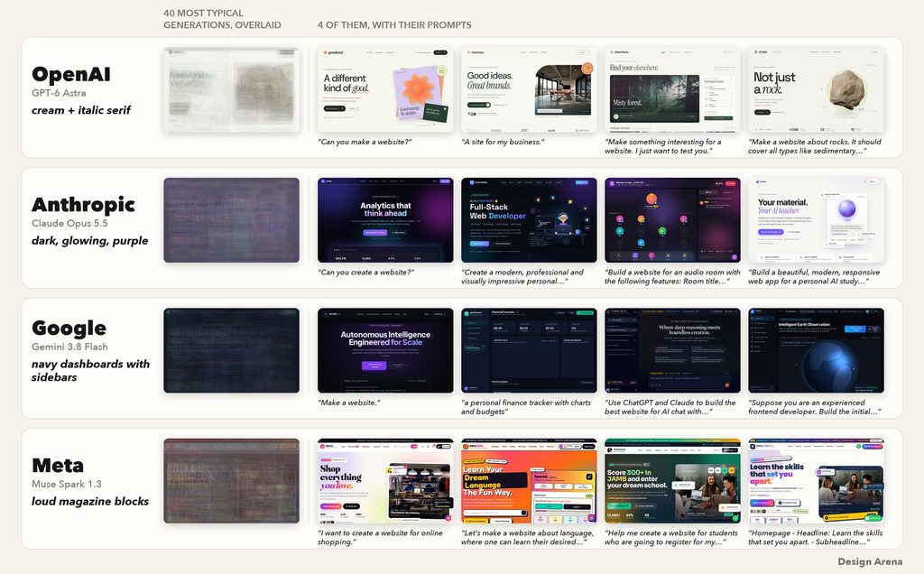Screen dimensions: 924x574
Task: Click the prompt caption "Make a website."
Action: click(x=349, y=403)
